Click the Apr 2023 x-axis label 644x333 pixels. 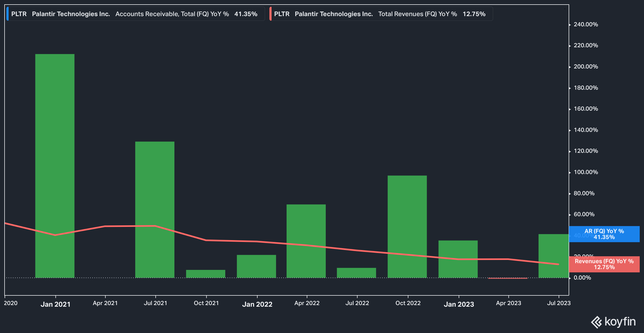click(x=508, y=303)
